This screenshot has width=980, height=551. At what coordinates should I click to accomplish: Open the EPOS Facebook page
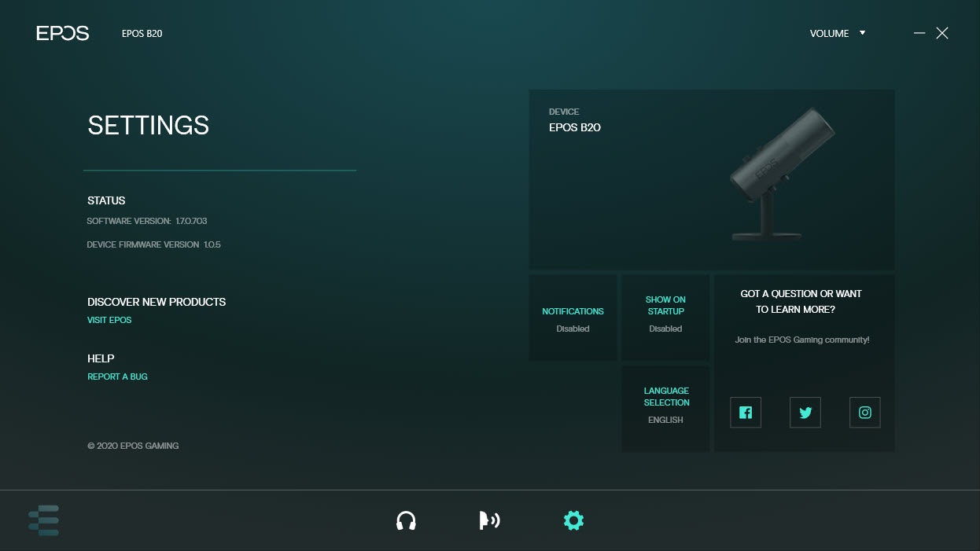tap(746, 413)
